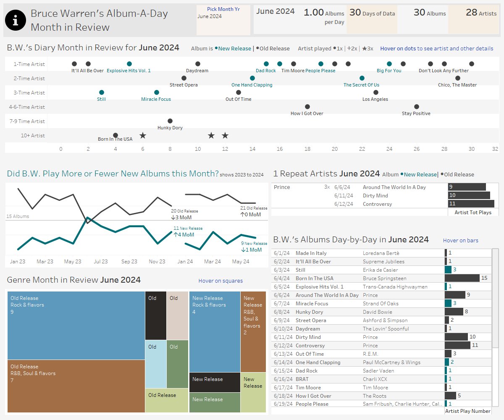Select the Stay Positive dot

pos(417,107)
